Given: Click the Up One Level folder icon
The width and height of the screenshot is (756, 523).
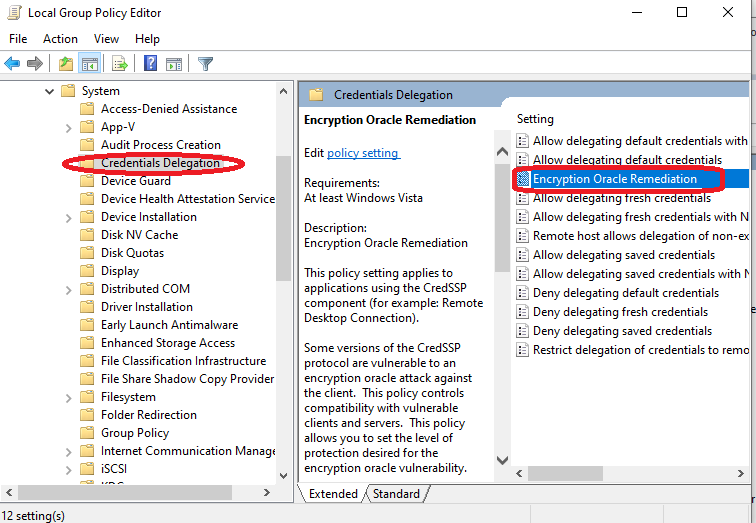Looking at the screenshot, I should [x=66, y=64].
